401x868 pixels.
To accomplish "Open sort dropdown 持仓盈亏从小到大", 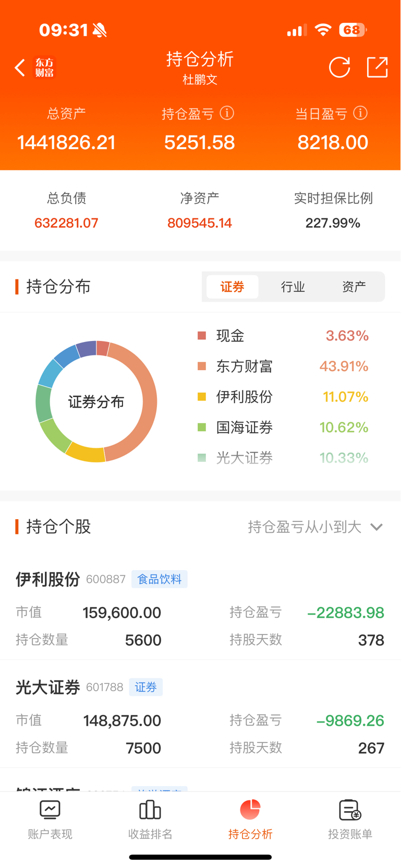I will (x=315, y=527).
